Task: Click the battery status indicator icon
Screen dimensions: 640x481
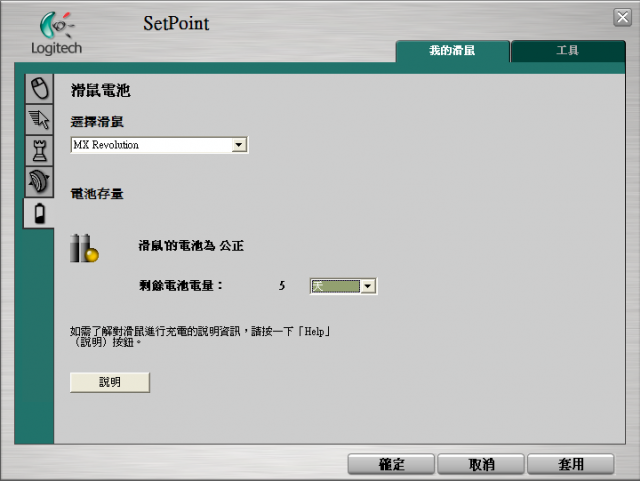Action: click(84, 248)
